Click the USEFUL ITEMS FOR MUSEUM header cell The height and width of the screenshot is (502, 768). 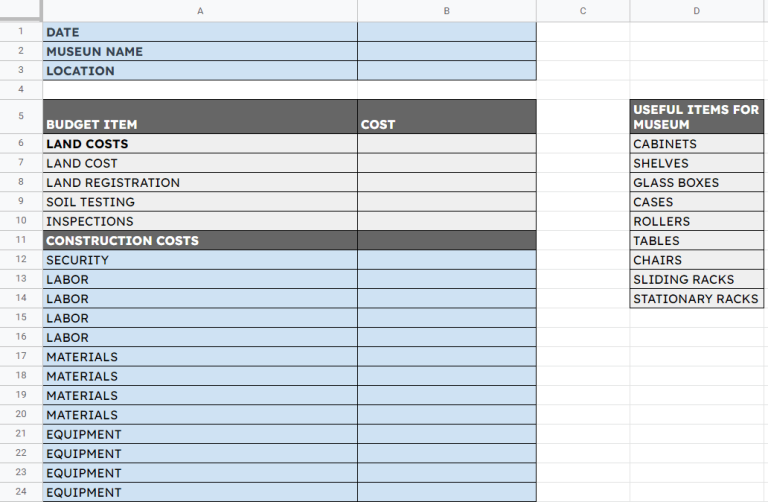(x=696, y=117)
